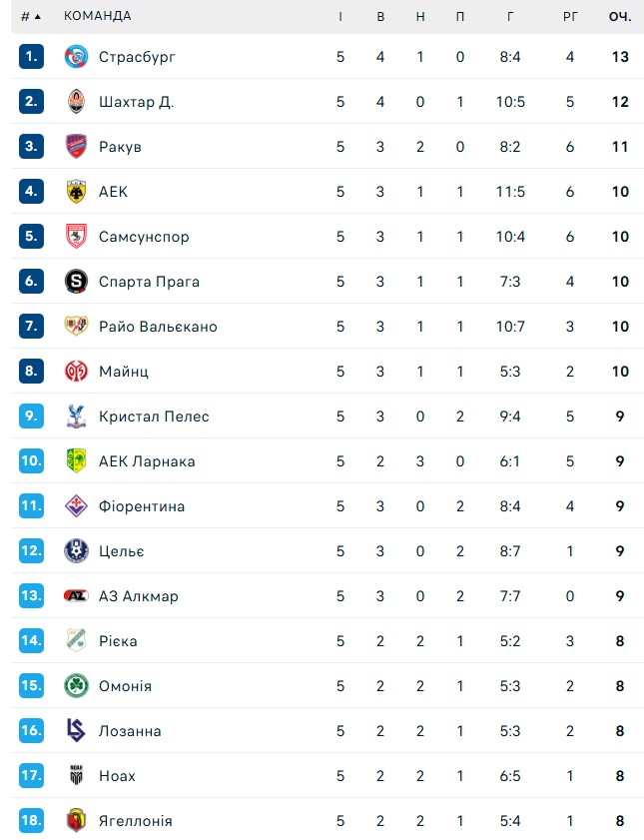Open the АЗ Алкмар team link
The width and height of the screenshot is (644, 840).
click(139, 596)
